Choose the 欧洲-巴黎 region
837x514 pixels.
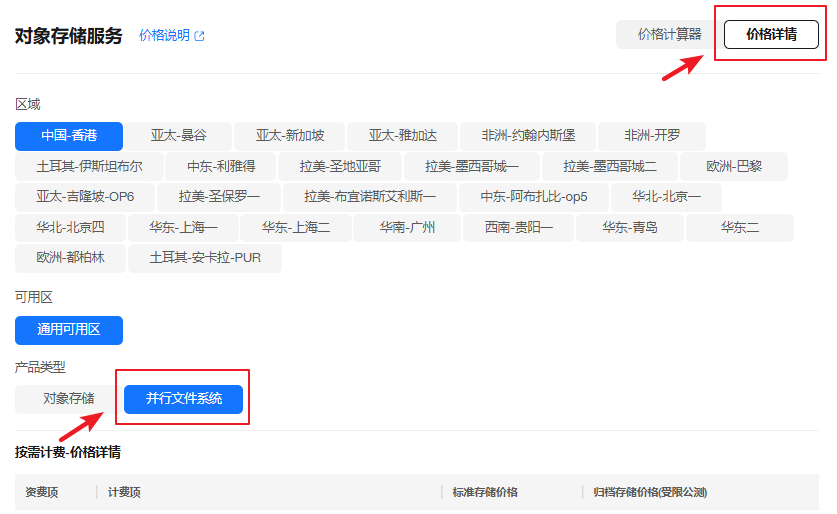pyautogui.click(x=734, y=167)
